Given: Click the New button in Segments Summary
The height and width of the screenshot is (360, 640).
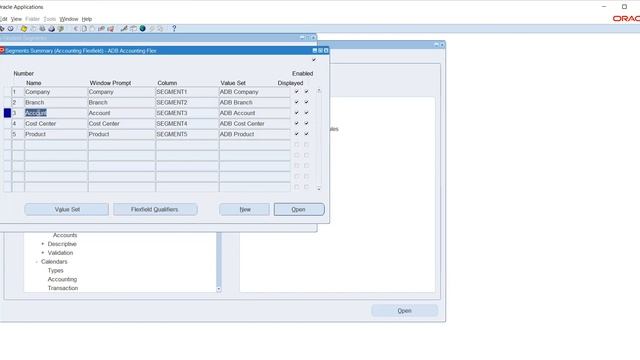Looking at the screenshot, I should pos(244,209).
